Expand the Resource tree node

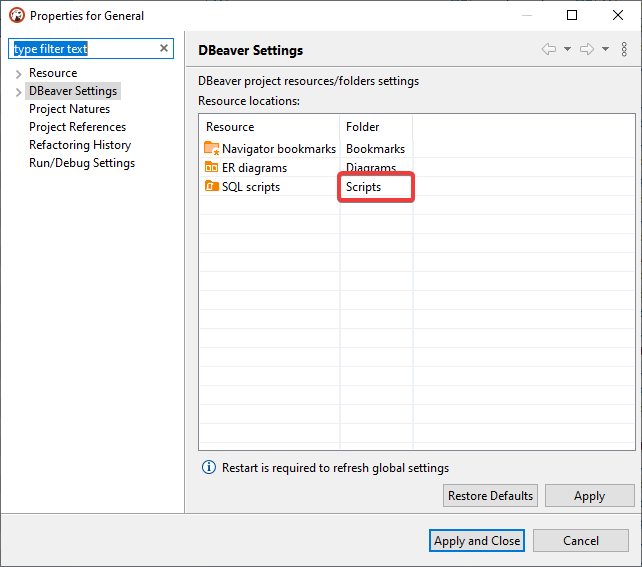[18, 74]
